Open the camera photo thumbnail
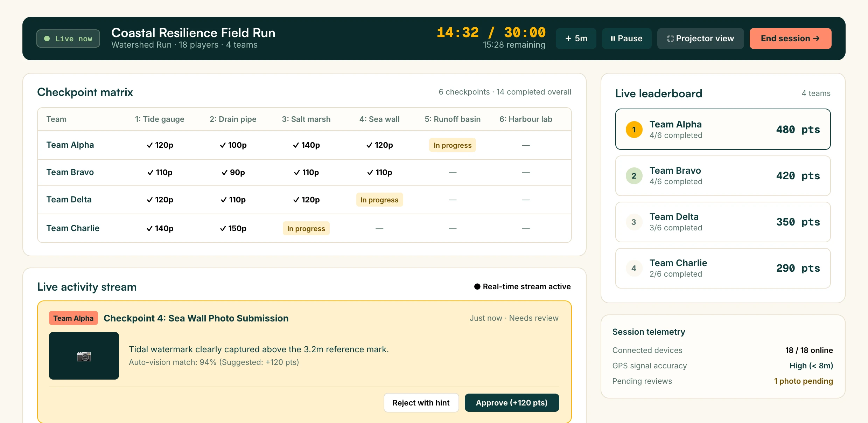 84,356
